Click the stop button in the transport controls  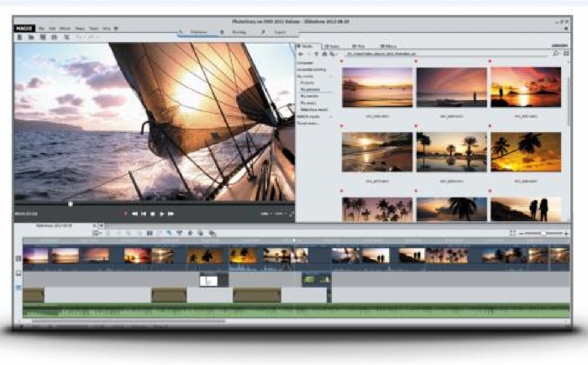pyautogui.click(x=153, y=214)
